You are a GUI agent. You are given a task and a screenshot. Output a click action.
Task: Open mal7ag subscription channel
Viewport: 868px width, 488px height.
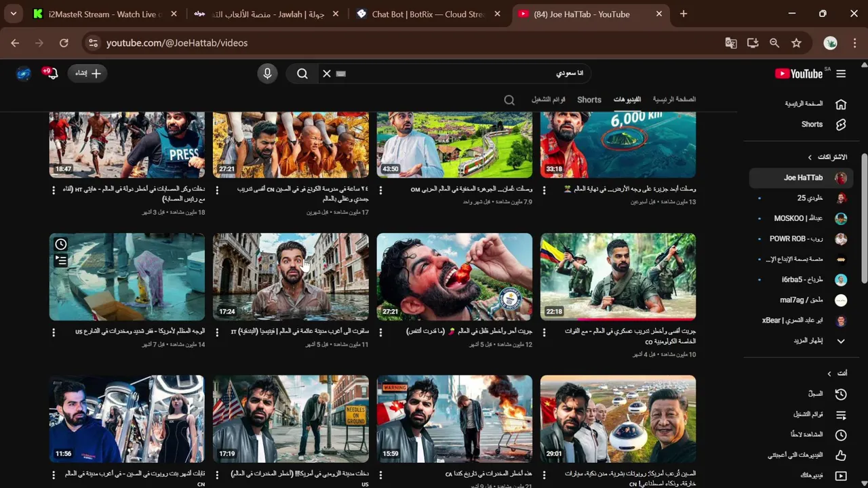click(801, 300)
